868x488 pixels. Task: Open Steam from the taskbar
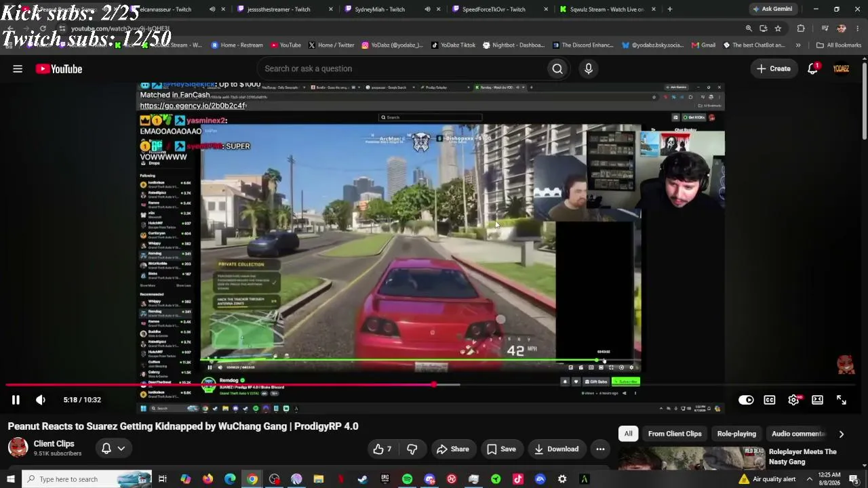point(363,479)
